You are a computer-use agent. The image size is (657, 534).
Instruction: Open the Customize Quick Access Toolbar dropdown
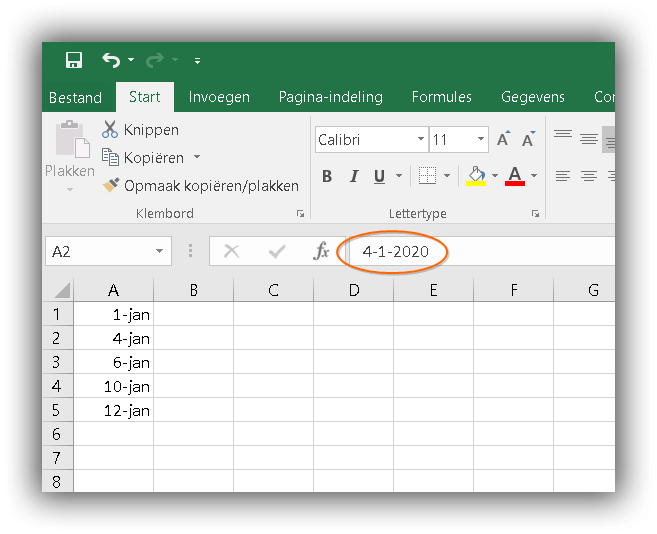click(197, 61)
